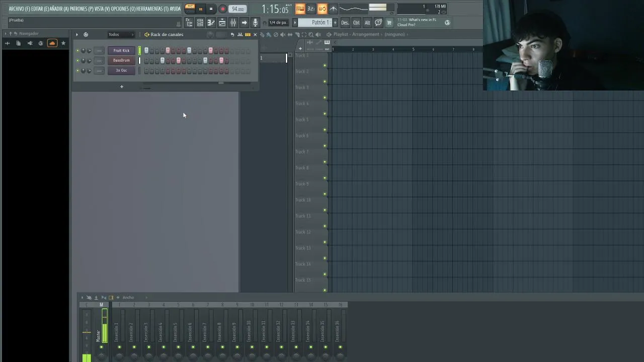Toggle the Song/Pattern mode switch
The height and width of the screenshot is (362, 644).
click(x=190, y=9)
